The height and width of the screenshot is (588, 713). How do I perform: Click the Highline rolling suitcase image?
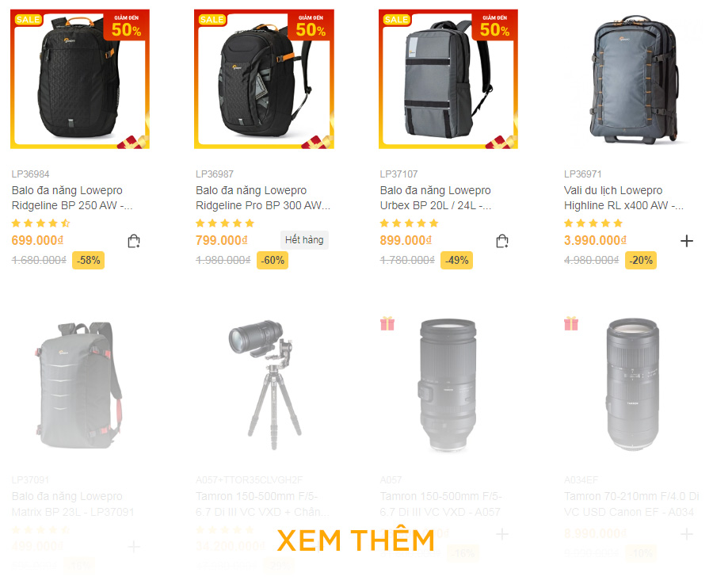(634, 78)
